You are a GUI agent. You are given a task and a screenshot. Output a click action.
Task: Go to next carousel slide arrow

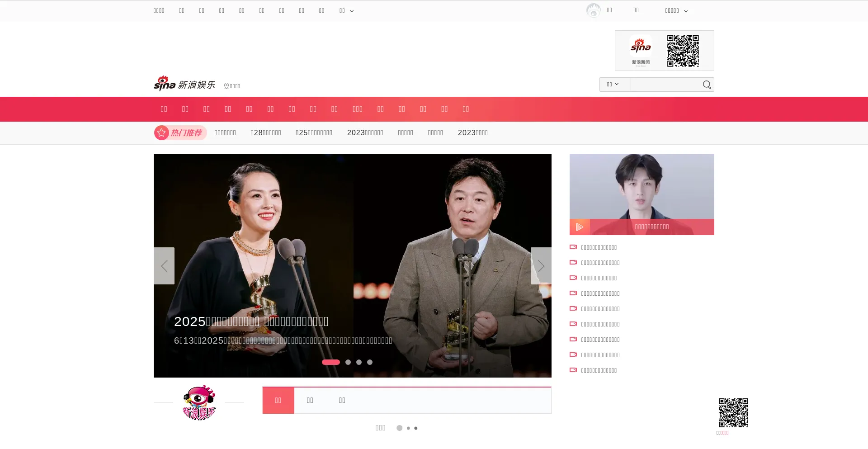click(541, 266)
